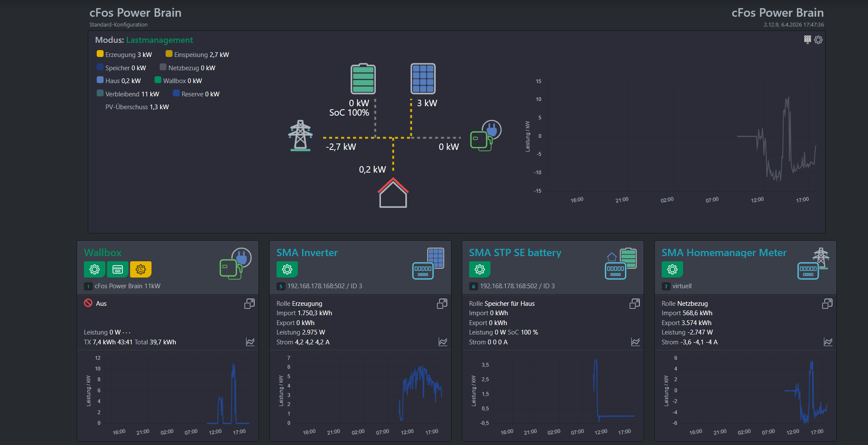The height and width of the screenshot is (445, 868).
Task: Open Wallbox meter display button
Action: pyautogui.click(x=118, y=269)
